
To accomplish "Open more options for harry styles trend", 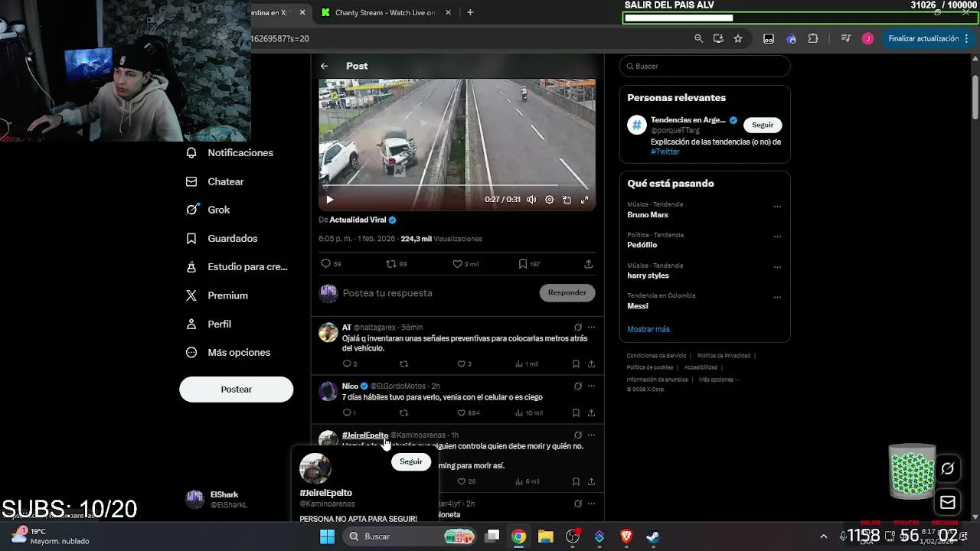I will point(777,268).
